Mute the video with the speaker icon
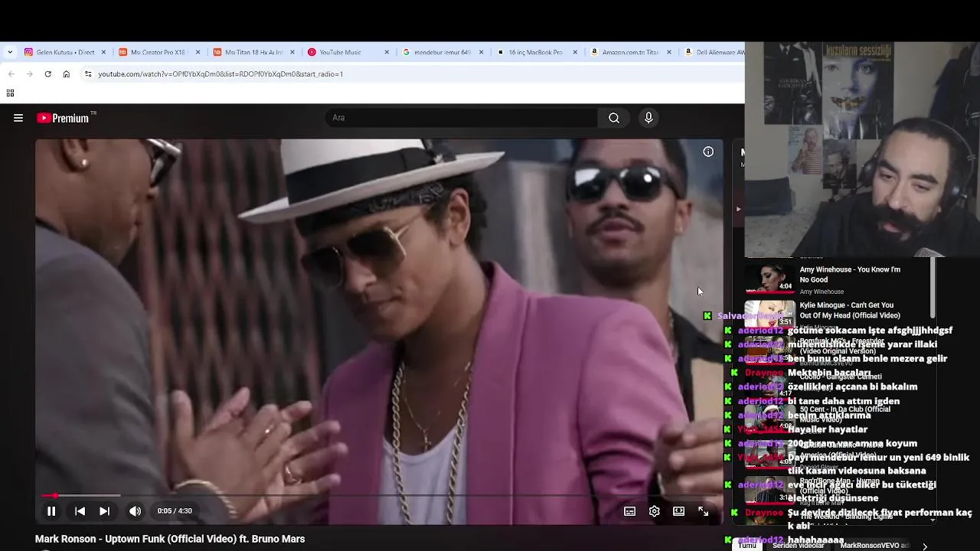 [135, 511]
